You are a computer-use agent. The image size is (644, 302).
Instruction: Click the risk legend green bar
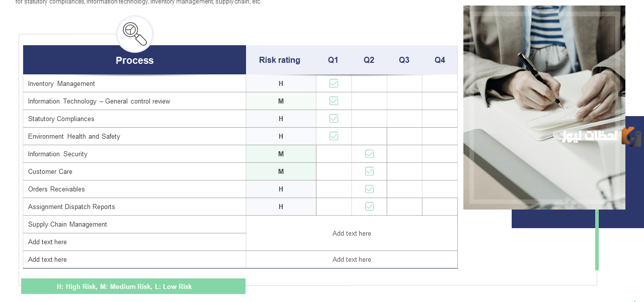coord(133,286)
